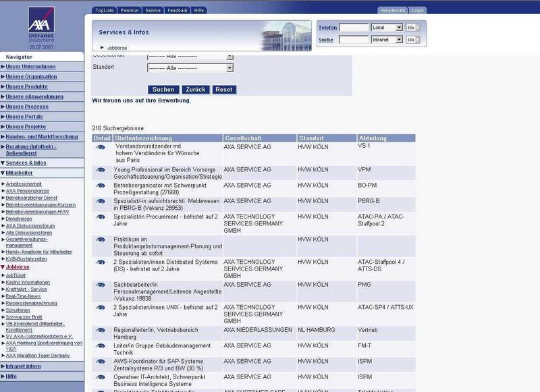
Task: Open Beratung (Infothek) - Außendienst link
Action: coord(31,150)
